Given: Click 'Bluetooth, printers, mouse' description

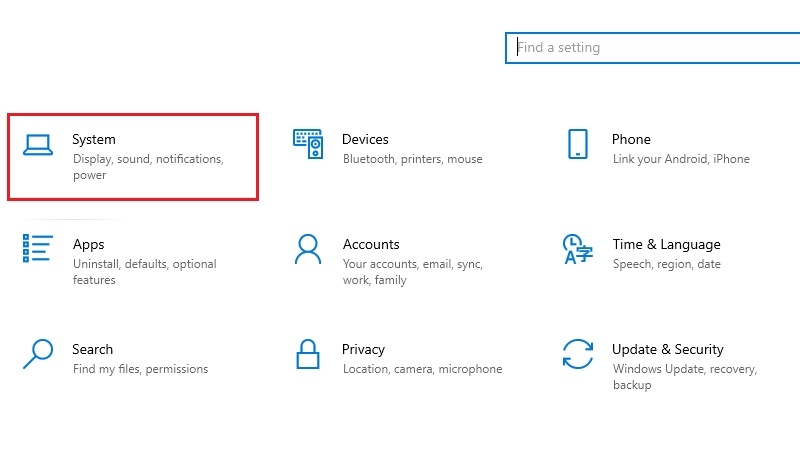Looking at the screenshot, I should point(412,159).
